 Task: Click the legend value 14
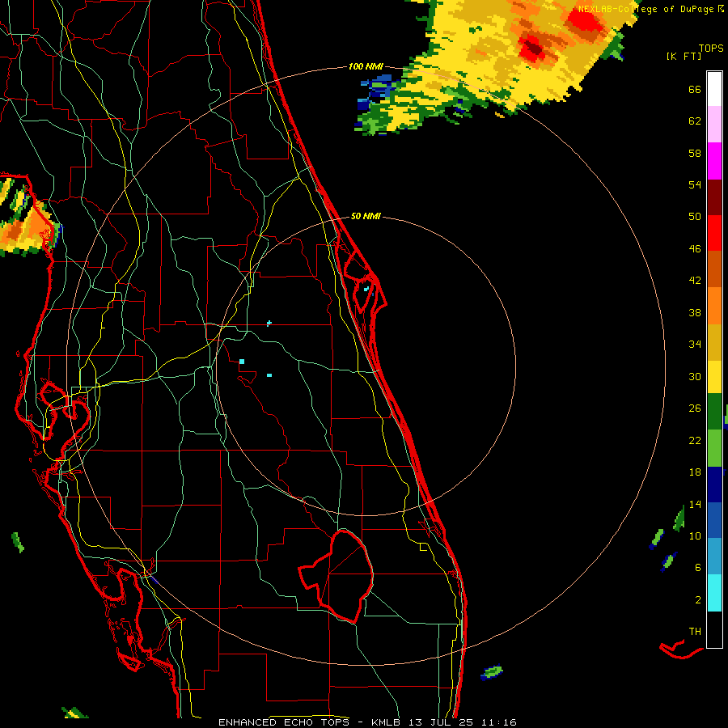[695, 504]
